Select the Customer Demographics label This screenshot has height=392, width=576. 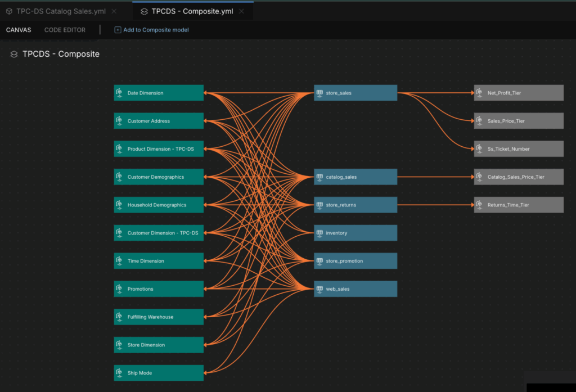(155, 177)
